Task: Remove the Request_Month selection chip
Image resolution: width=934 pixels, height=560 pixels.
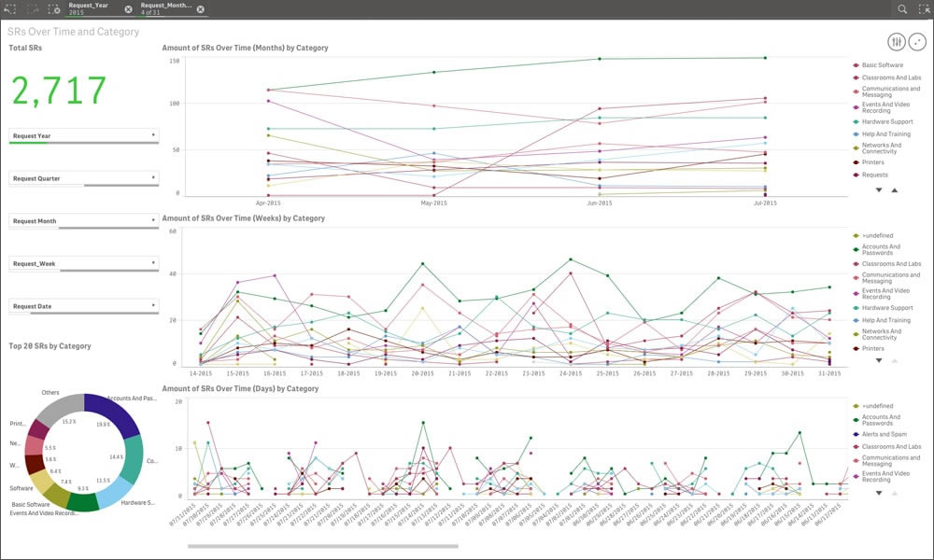Action: [x=200, y=9]
